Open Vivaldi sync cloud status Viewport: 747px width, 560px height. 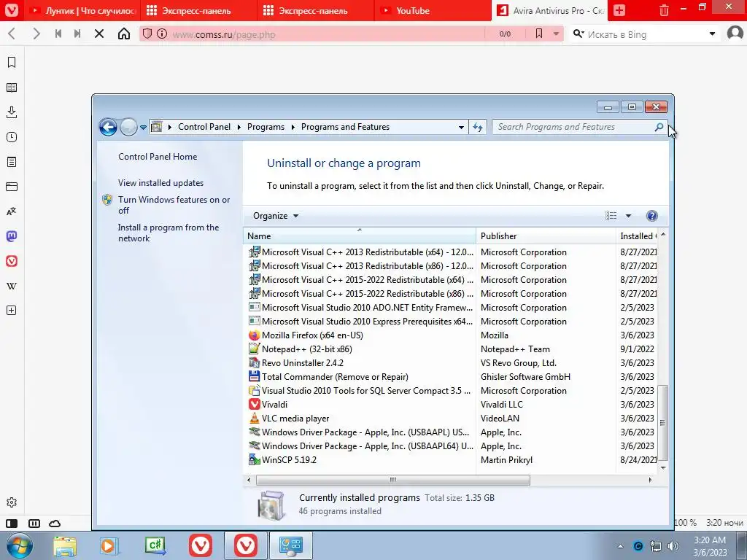pyautogui.click(x=55, y=524)
